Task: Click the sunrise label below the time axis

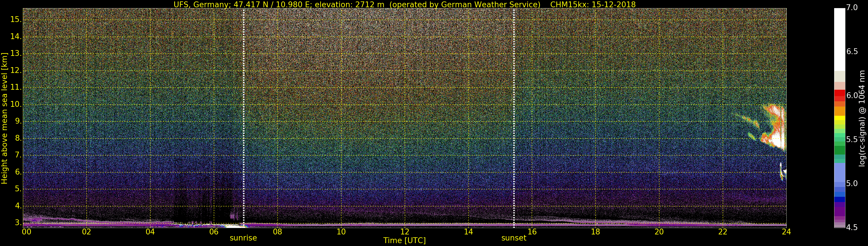Action: point(243,238)
